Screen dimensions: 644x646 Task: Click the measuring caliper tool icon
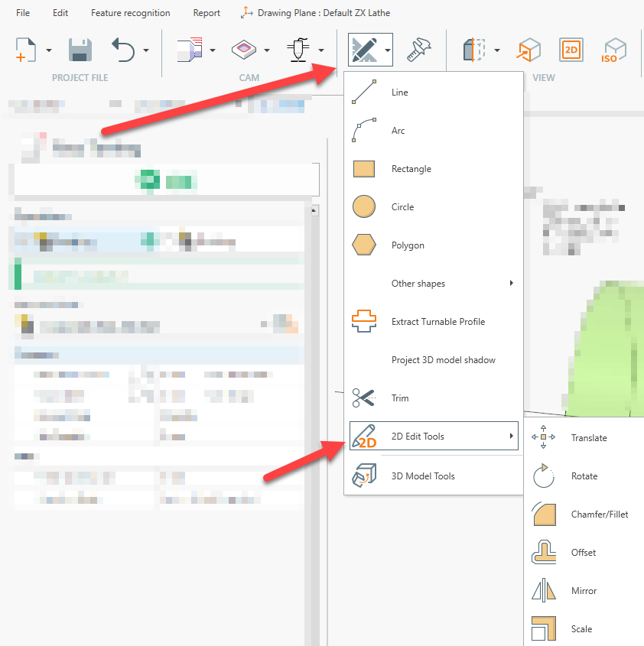pyautogui.click(x=420, y=50)
